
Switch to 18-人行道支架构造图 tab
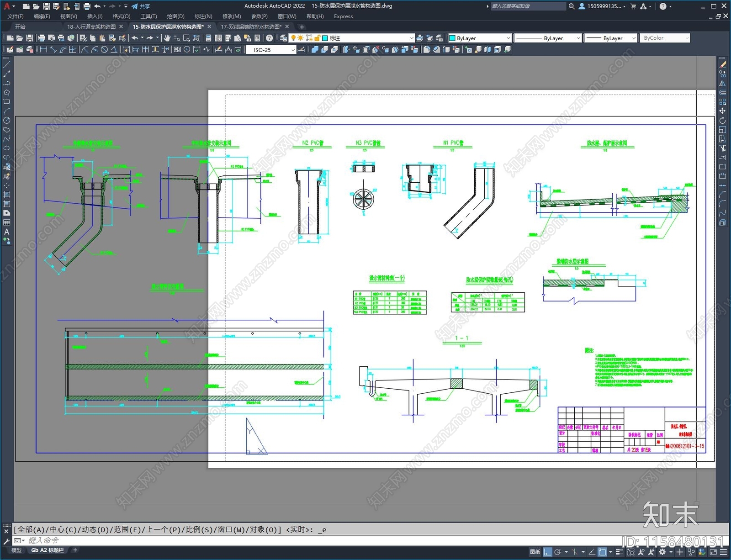coord(91,27)
